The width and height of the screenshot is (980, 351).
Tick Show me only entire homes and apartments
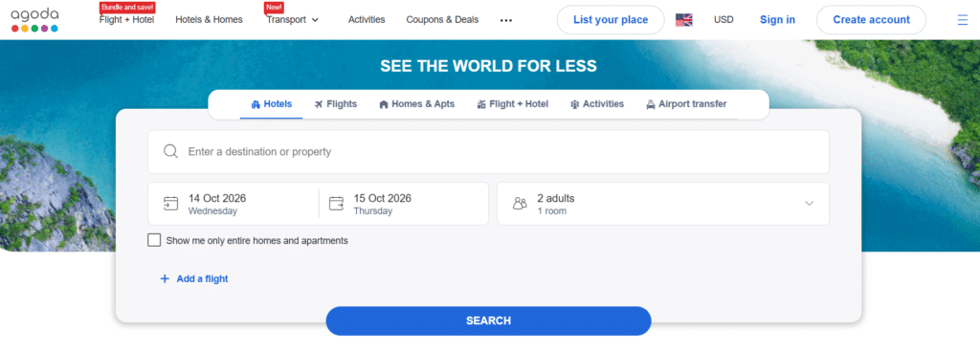pyautogui.click(x=154, y=240)
